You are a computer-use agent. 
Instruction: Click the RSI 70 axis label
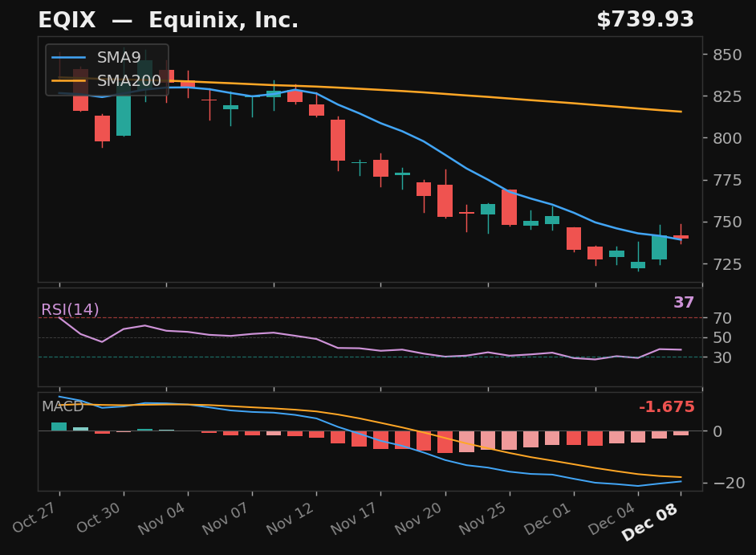coord(723,318)
